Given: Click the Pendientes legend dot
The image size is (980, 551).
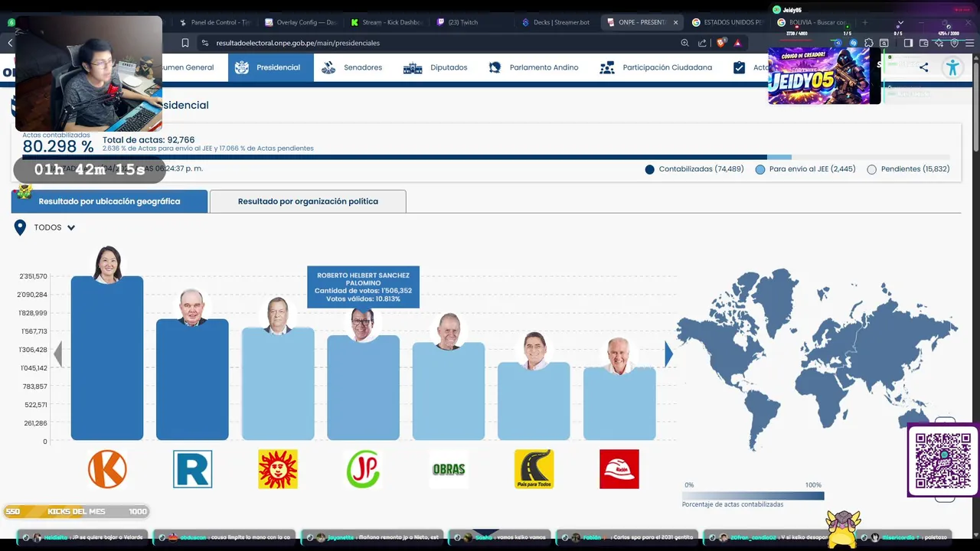Looking at the screenshot, I should [872, 169].
